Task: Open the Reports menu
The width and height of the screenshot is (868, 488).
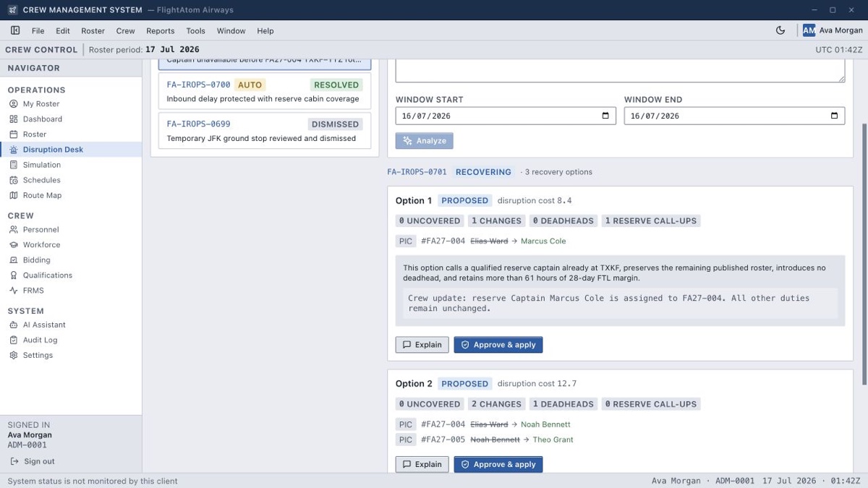Action: (161, 31)
